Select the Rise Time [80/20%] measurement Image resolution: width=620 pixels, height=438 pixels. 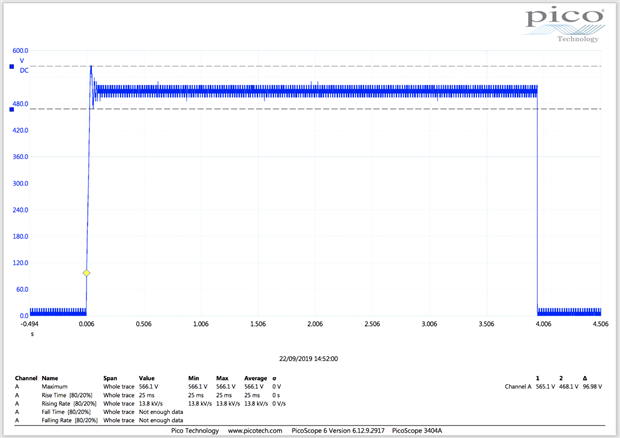66,395
